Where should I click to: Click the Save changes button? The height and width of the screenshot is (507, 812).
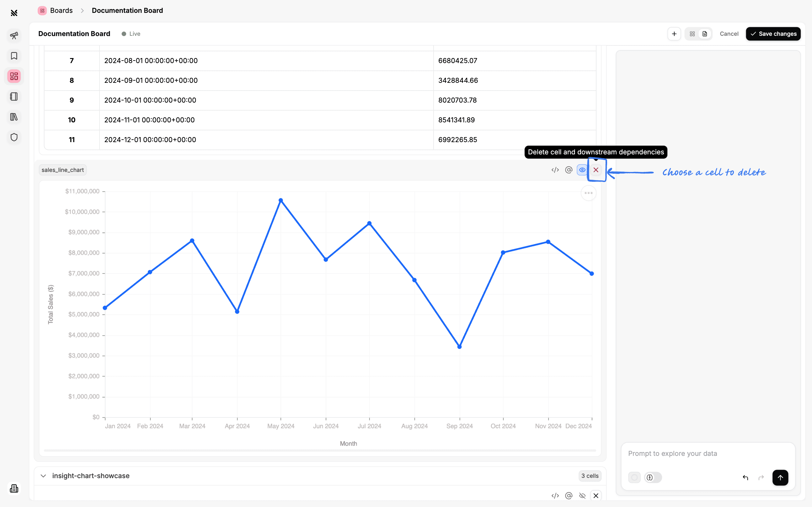click(773, 34)
